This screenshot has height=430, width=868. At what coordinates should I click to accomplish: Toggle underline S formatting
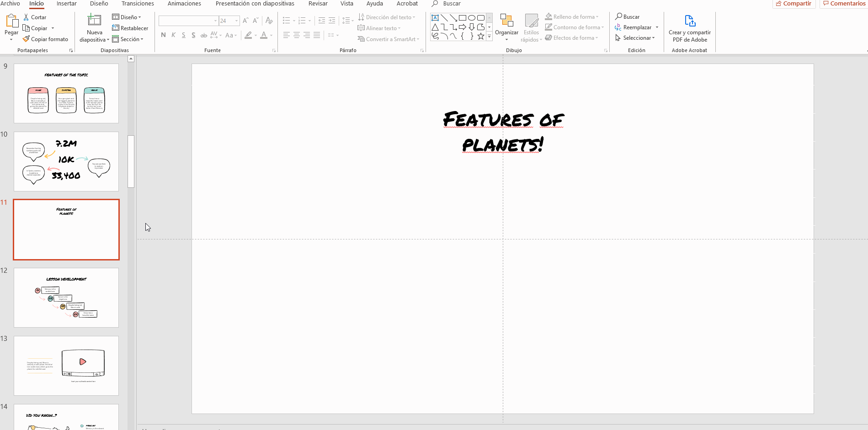(184, 35)
